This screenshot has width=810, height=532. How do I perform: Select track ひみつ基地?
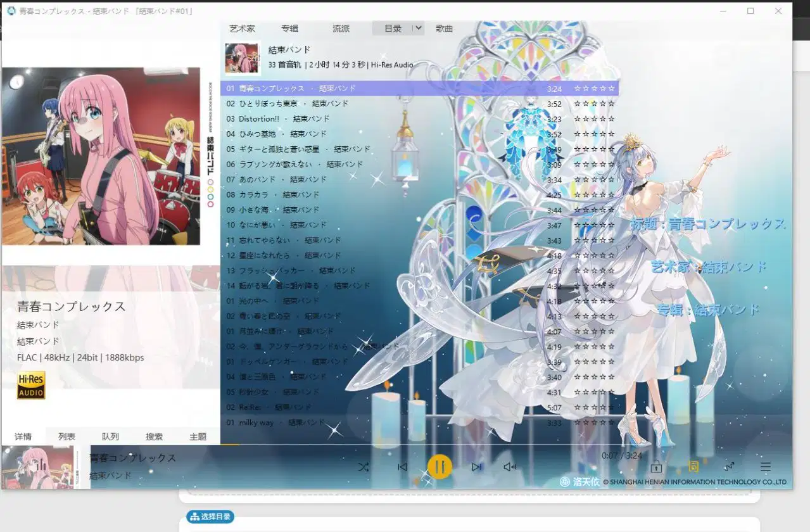click(419, 134)
